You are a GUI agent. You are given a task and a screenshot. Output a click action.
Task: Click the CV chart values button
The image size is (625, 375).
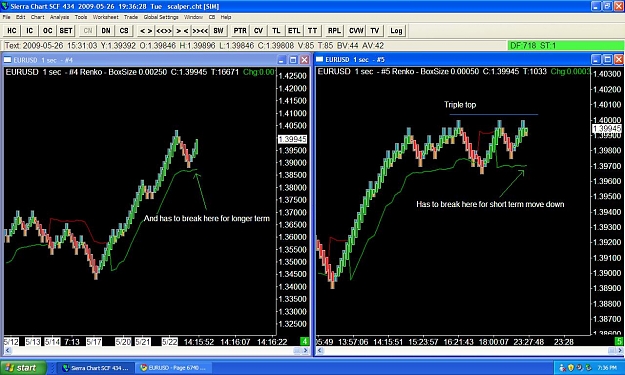pos(258,31)
